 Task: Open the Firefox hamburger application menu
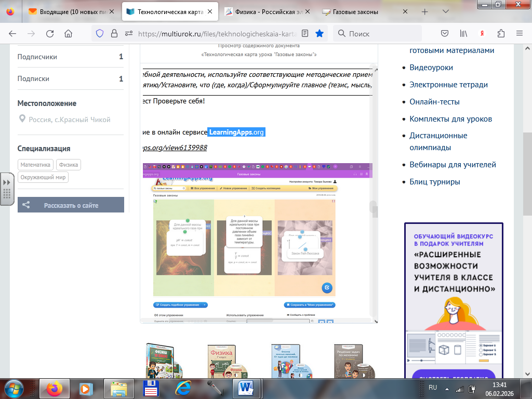[520, 33]
